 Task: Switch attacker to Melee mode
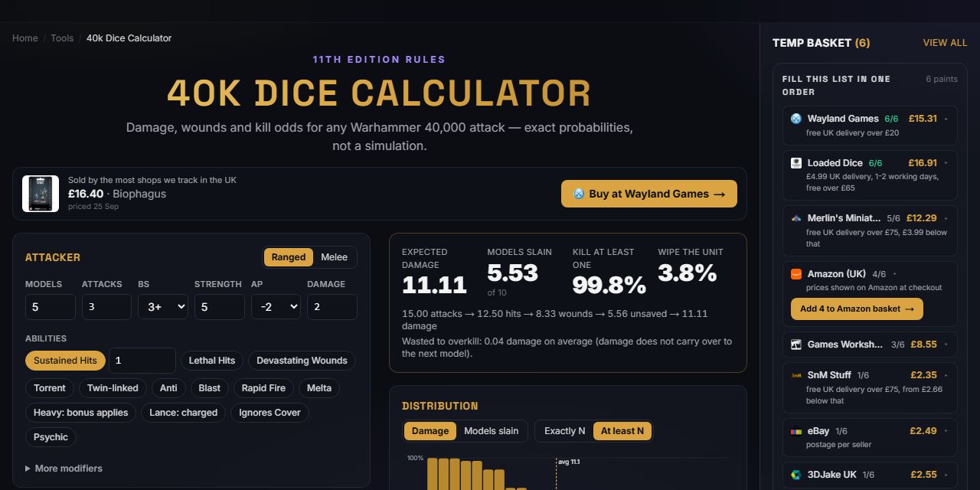[x=334, y=257]
